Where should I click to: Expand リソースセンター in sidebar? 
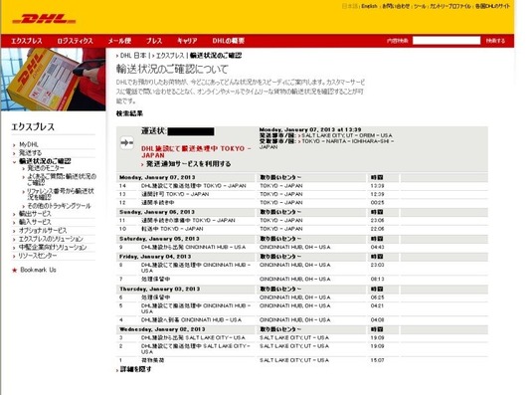pyautogui.click(x=38, y=256)
